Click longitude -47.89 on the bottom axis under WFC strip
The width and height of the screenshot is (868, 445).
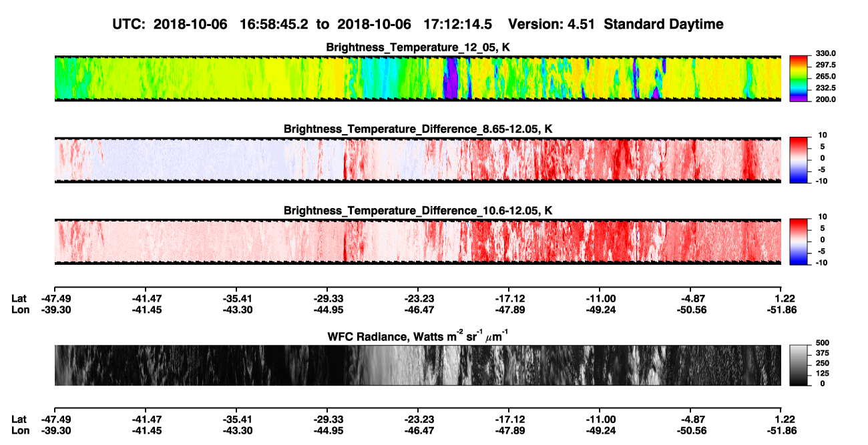509,430
